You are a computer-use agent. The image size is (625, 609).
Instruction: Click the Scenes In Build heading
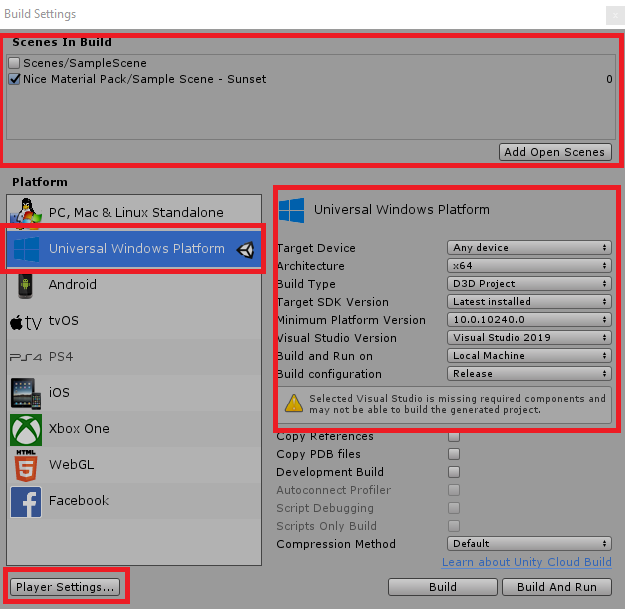62,42
